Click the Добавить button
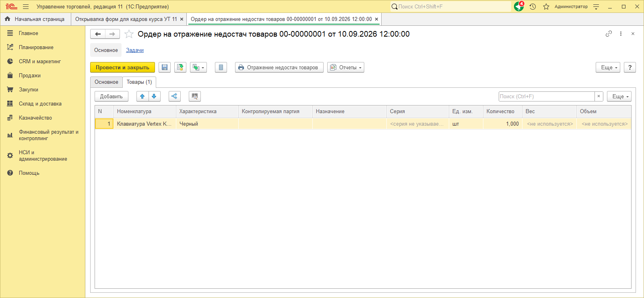The image size is (644, 298). coord(111,97)
